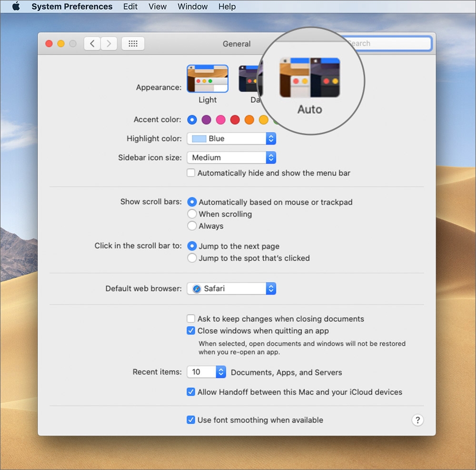The image size is (476, 470).
Task: Open the help question mark button
Action: pyautogui.click(x=418, y=420)
